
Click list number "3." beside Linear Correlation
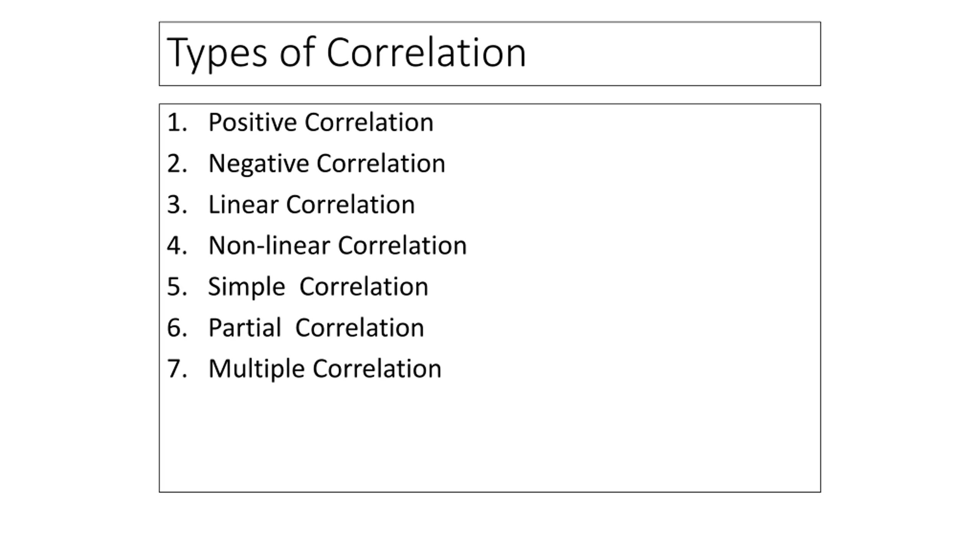(177, 205)
